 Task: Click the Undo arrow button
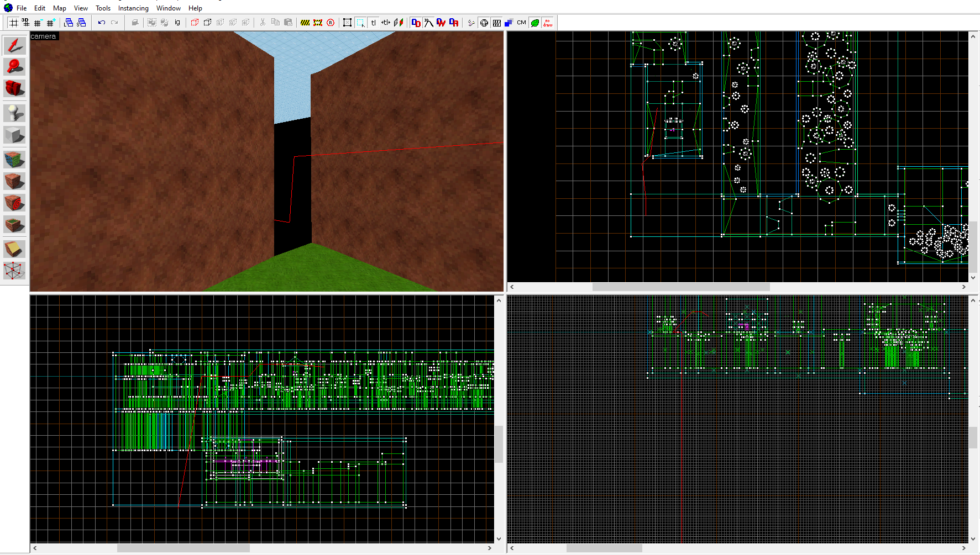[101, 23]
